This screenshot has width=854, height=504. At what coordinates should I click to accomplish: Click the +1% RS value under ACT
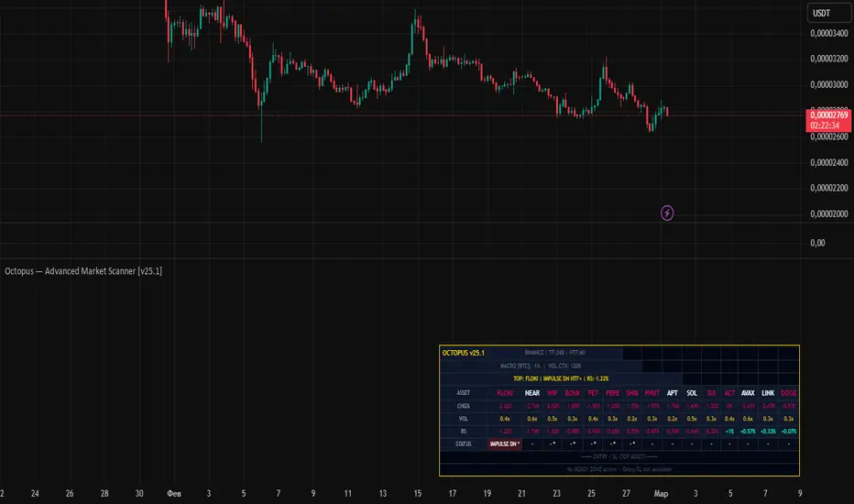729,431
